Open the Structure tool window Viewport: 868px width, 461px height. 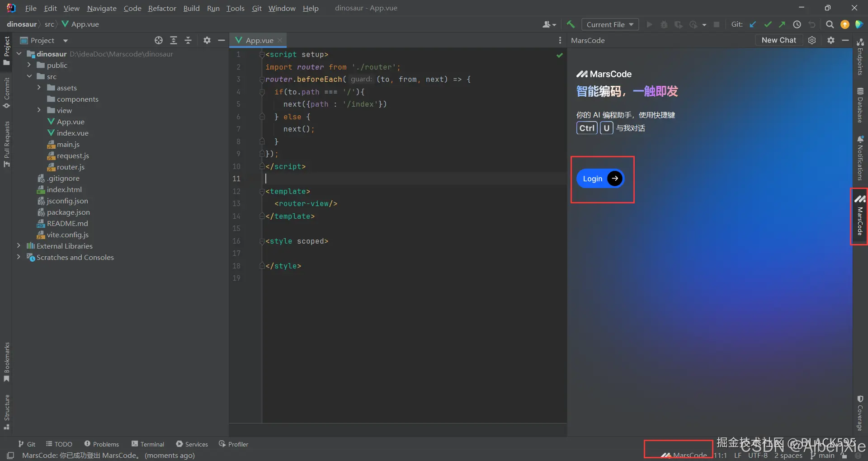pos(6,412)
